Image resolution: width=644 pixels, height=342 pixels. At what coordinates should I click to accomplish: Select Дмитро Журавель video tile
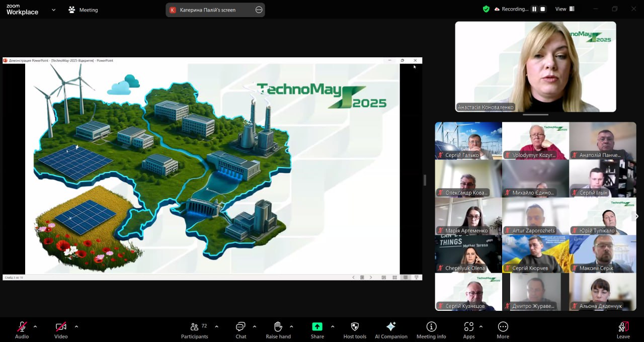pos(535,292)
